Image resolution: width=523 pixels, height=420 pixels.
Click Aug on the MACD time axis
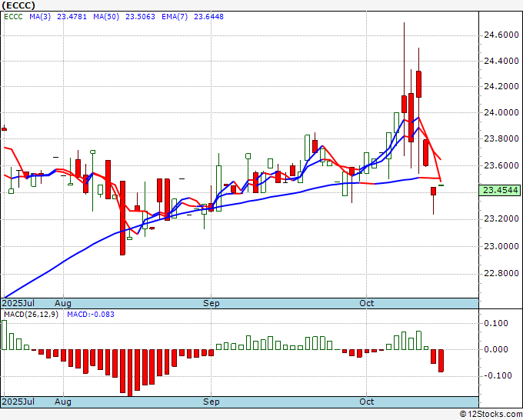(x=63, y=402)
